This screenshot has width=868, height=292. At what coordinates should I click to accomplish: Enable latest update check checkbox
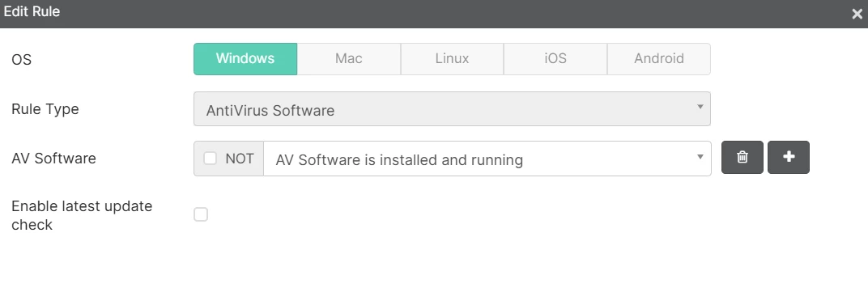click(x=200, y=214)
